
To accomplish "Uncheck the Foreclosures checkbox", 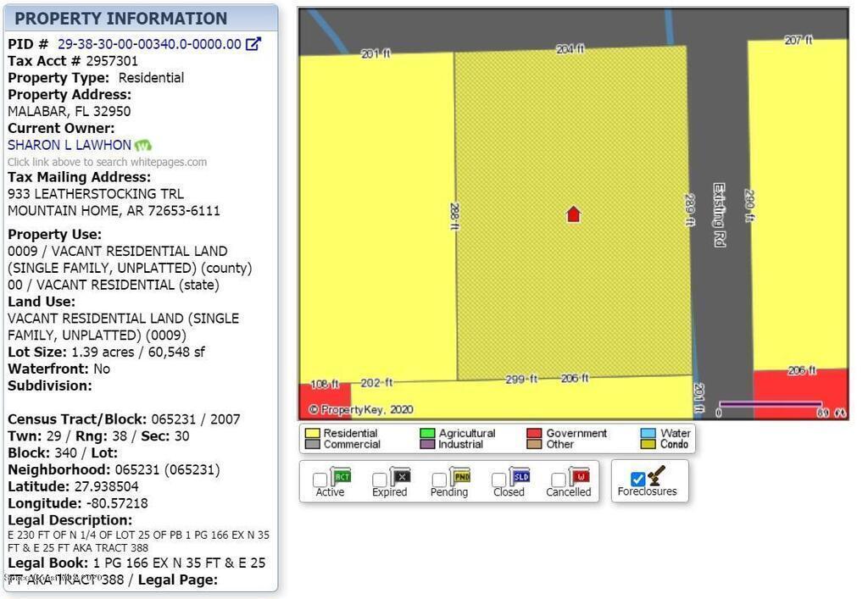I will (x=638, y=480).
